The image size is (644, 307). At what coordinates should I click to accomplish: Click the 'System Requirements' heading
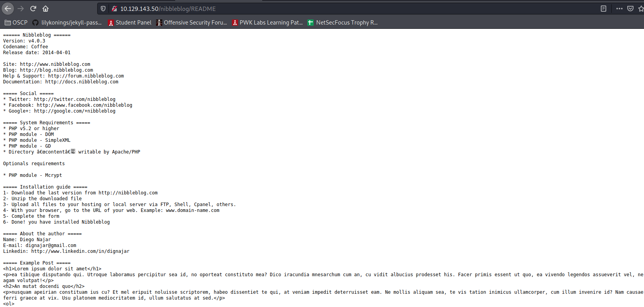tap(46, 123)
